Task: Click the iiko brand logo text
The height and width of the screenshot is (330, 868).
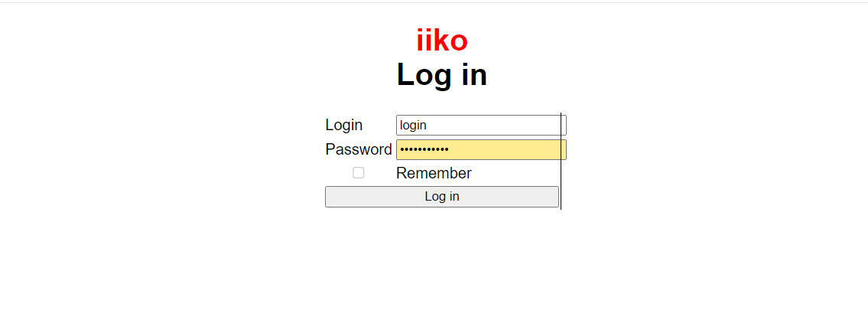Action: tap(441, 41)
